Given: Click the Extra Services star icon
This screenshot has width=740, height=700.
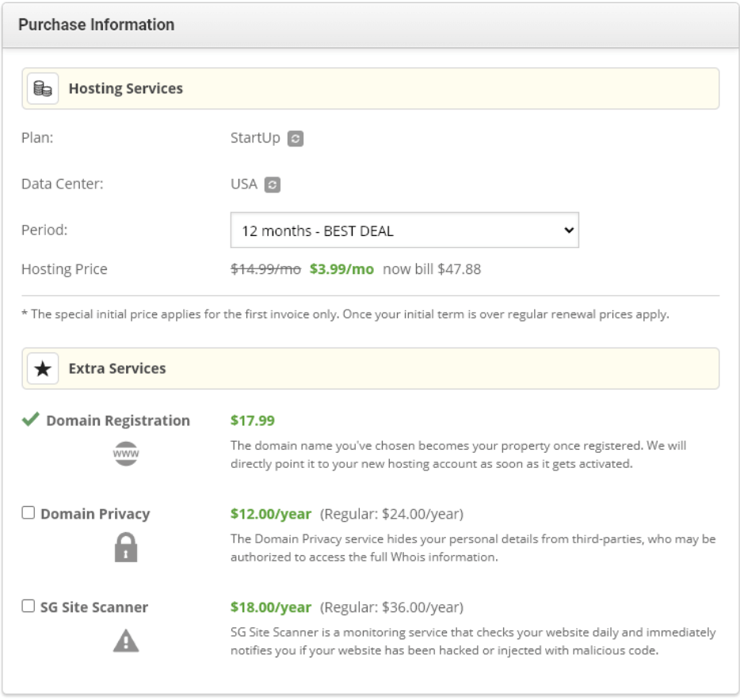Looking at the screenshot, I should pos(42,366).
